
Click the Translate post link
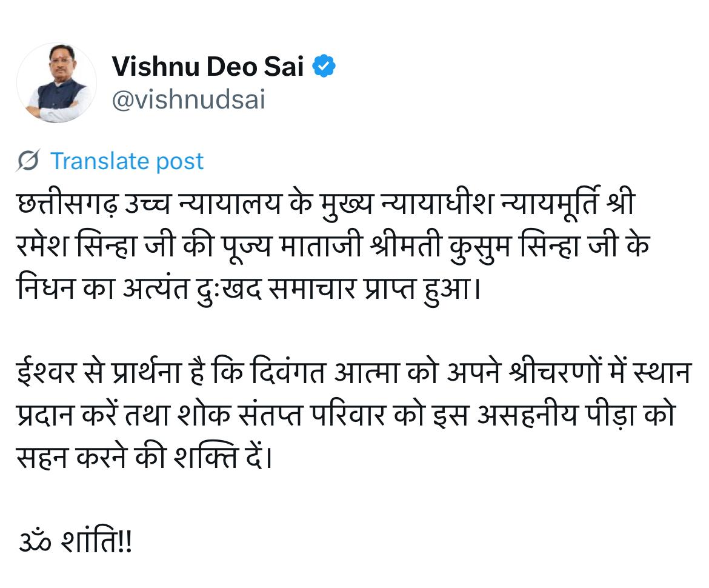[x=127, y=161]
